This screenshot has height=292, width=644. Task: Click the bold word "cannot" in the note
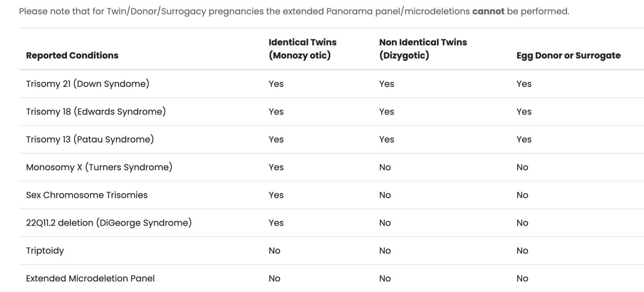(488, 11)
